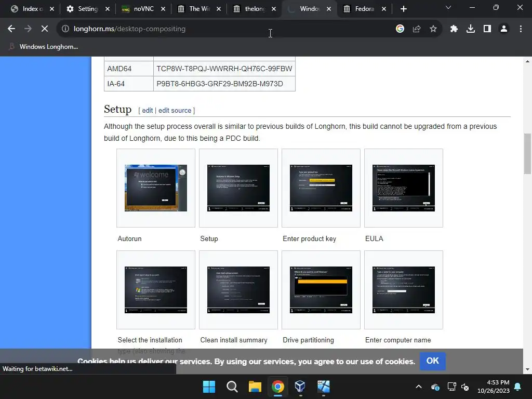This screenshot has width=532, height=399.
Task: Click the scrollbar up arrow
Action: 527,61
